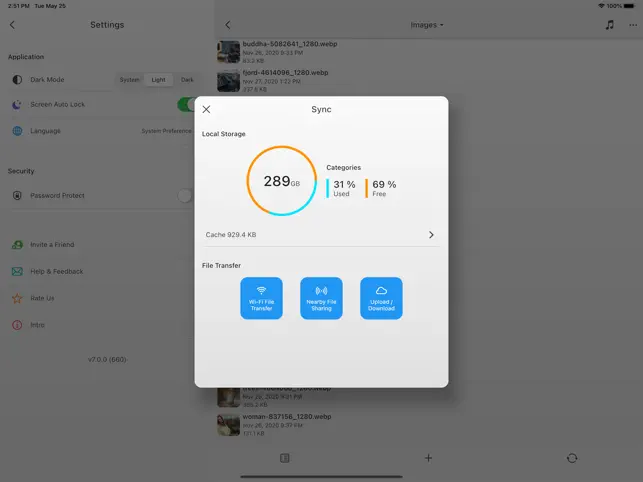Open fjord-4614096_1280.webp thumbnail

point(228,80)
